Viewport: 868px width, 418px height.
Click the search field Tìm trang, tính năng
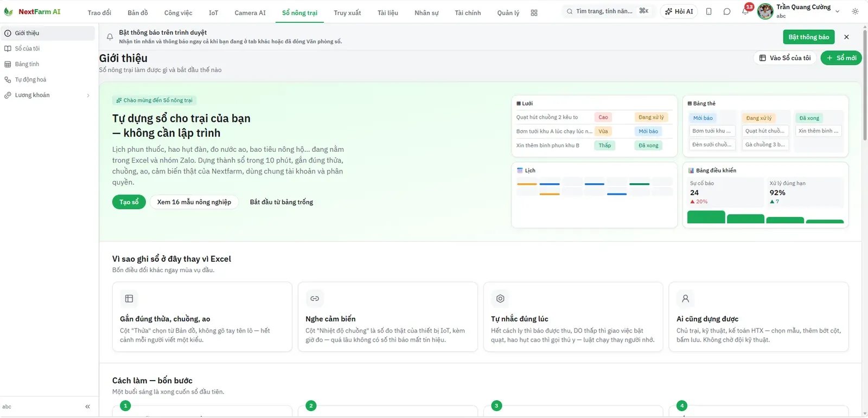pos(608,11)
